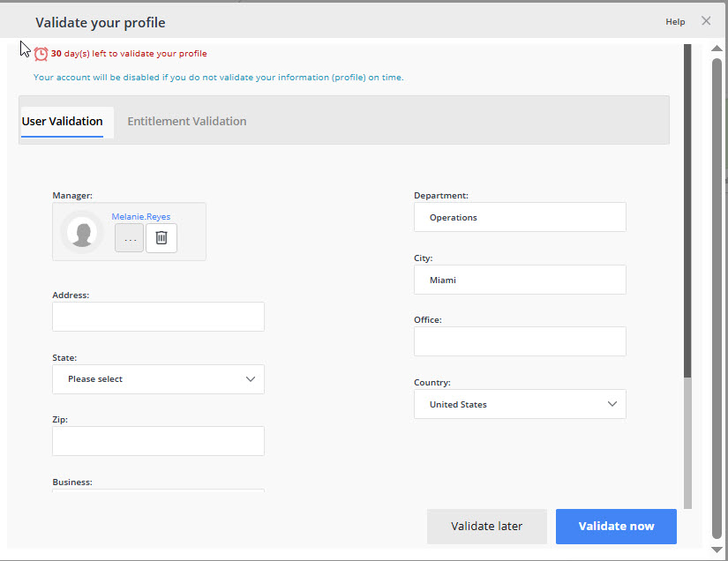728x561 pixels.
Task: Click the Help link
Action: coord(675,21)
